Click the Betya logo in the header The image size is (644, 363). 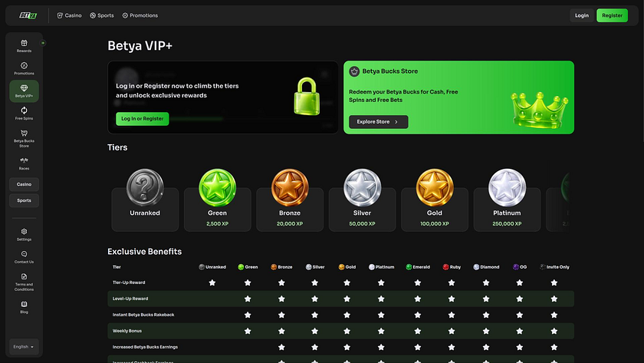coord(28,15)
